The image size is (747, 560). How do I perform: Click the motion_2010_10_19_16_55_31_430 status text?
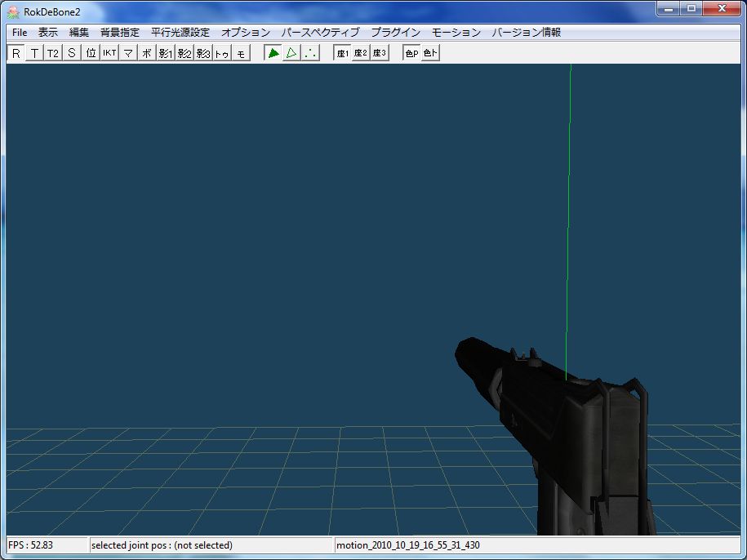pos(408,545)
